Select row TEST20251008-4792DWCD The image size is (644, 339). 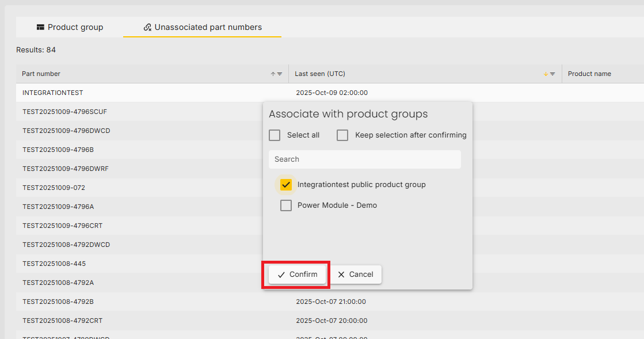click(x=140, y=245)
